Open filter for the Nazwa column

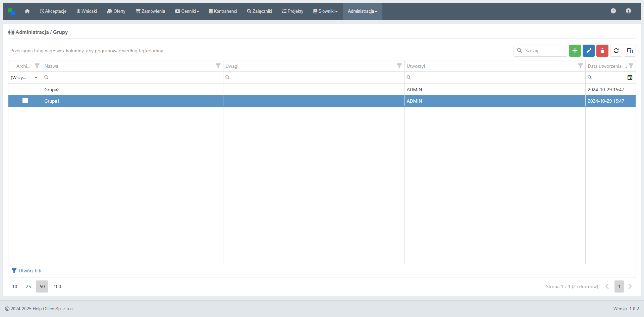[x=218, y=66]
